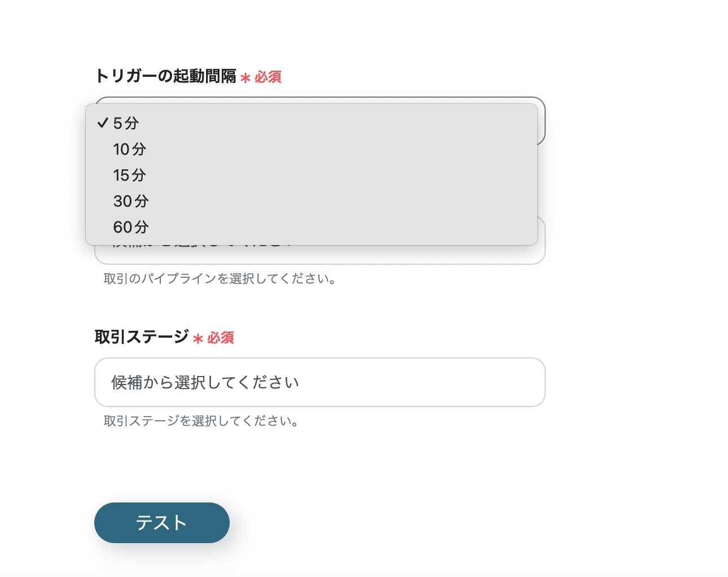Click the 取引のパイプラインを選択してください helper text
728x577 pixels.
click(219, 278)
